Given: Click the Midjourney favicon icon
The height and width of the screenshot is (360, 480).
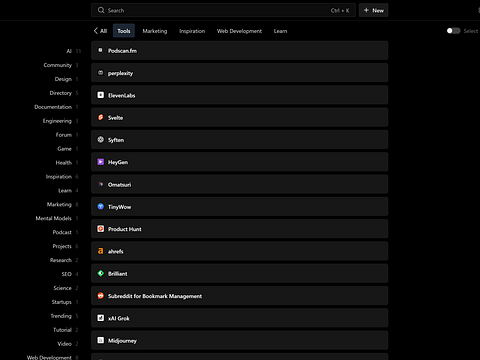Looking at the screenshot, I should [100, 340].
